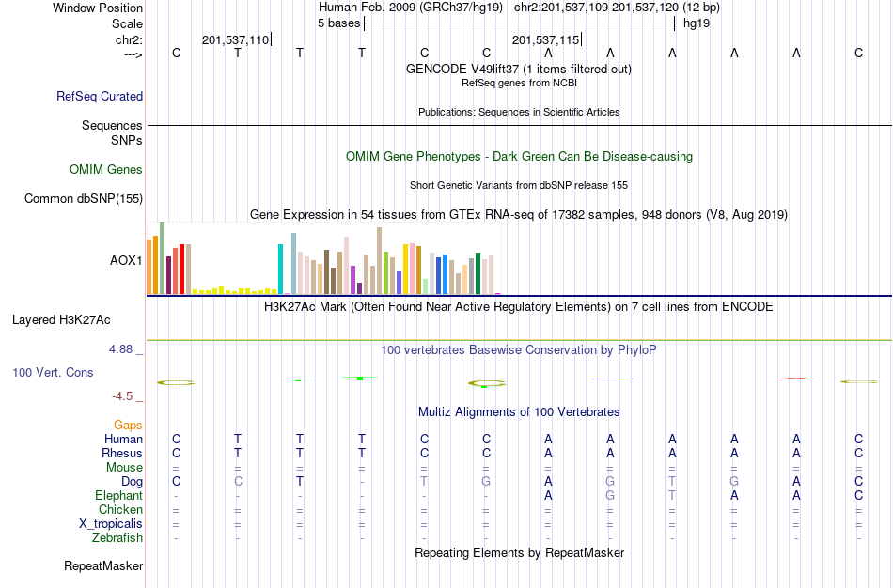The image size is (893, 588).
Task: Click Multiz Alignments of 100 Vertebrates title
Action: [519, 412]
